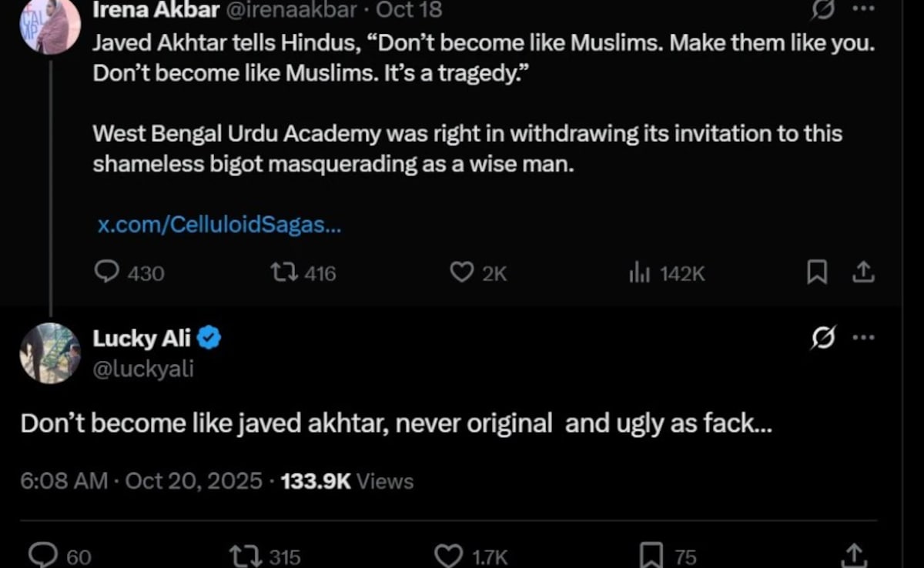924x568 pixels.
Task: Click Irena Akbar's profile picture
Action: [x=50, y=25]
